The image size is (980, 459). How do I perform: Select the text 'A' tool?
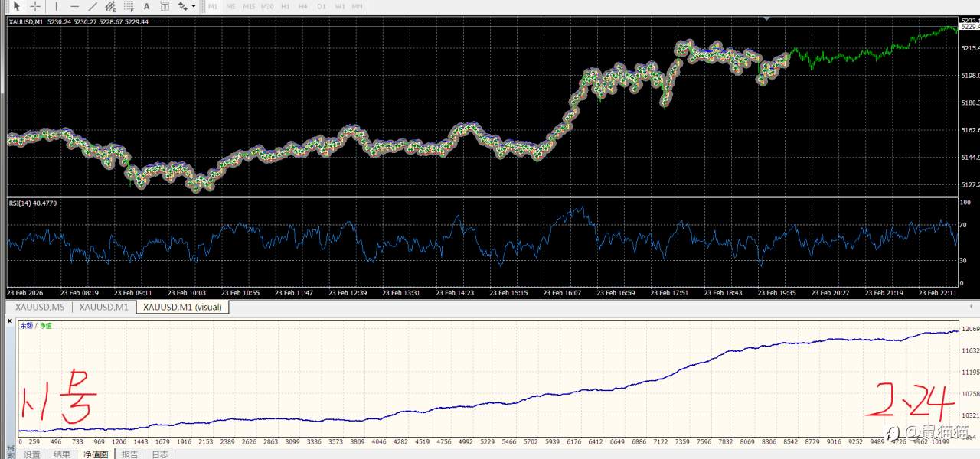(x=147, y=5)
